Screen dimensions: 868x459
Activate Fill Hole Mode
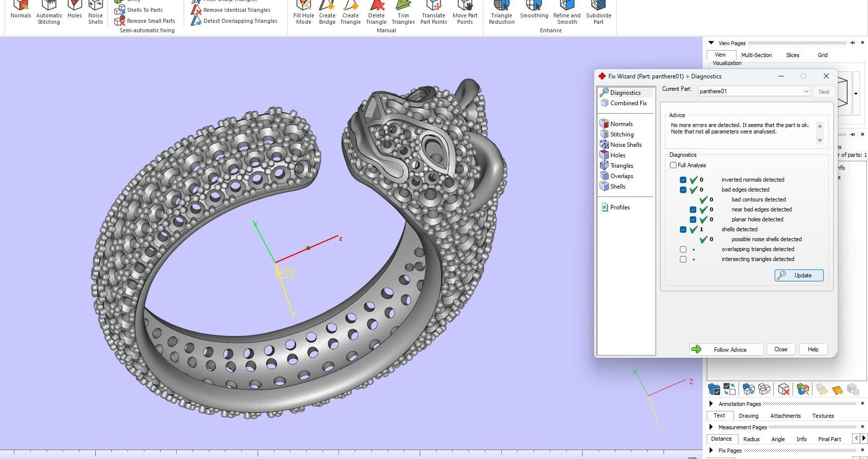[304, 12]
